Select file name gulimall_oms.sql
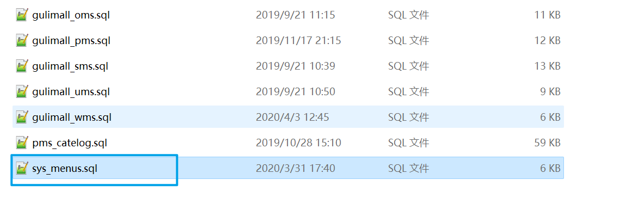Image resolution: width=644 pixels, height=198 pixels. [x=71, y=15]
